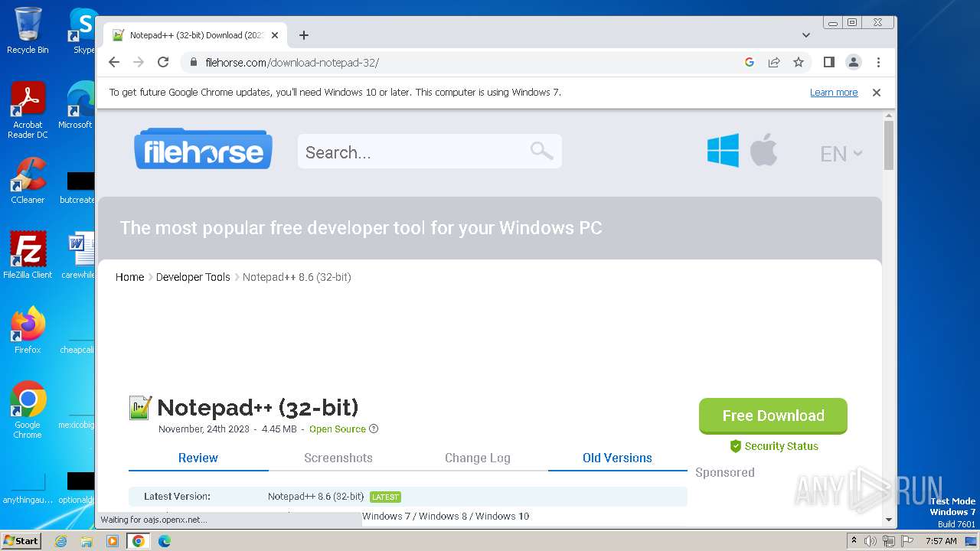Open Google Chrome desktop shortcut
Image resolution: width=980 pixels, height=551 pixels.
coord(28,410)
